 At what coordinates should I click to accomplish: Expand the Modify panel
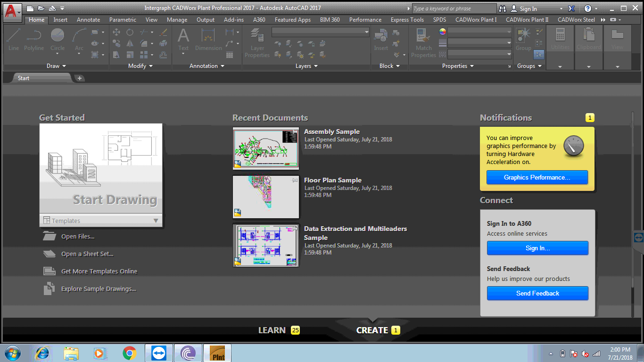coord(140,66)
